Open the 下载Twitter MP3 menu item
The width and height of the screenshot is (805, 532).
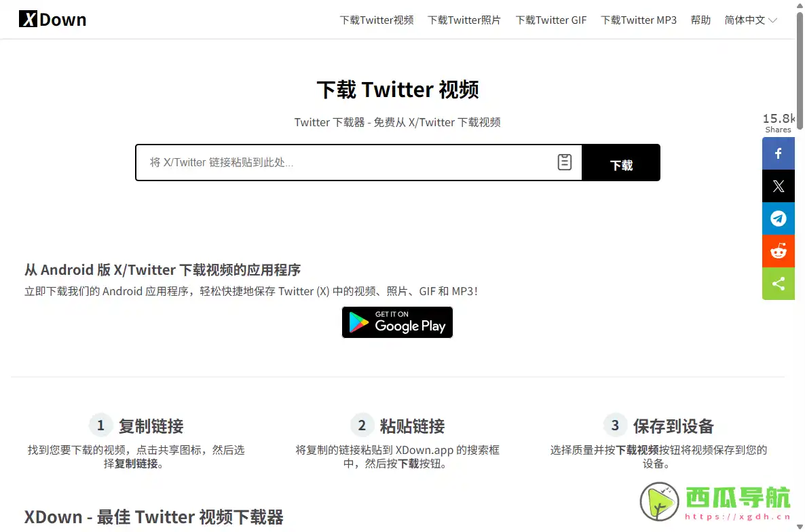[x=639, y=20]
